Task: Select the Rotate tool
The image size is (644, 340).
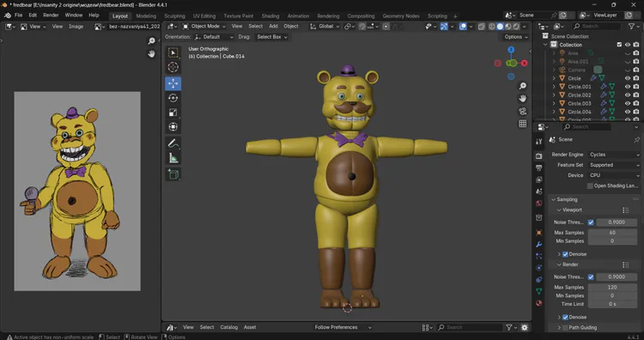Action: (173, 98)
